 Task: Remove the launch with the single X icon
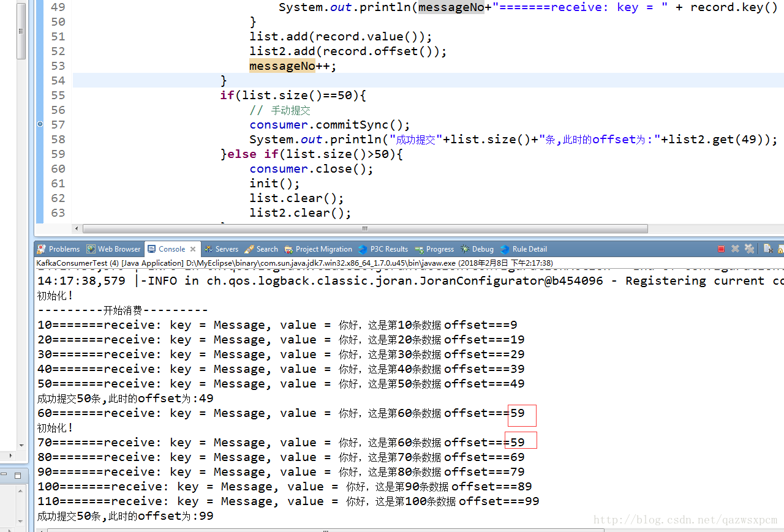(x=735, y=249)
